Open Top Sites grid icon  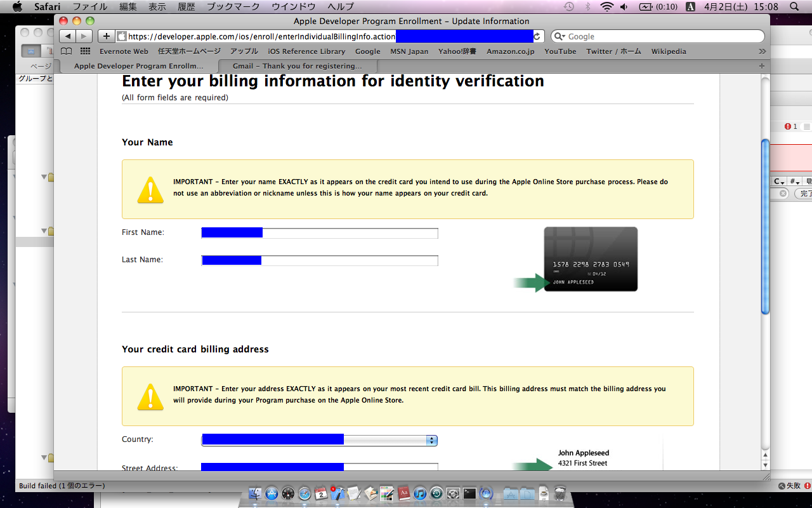[x=85, y=51]
